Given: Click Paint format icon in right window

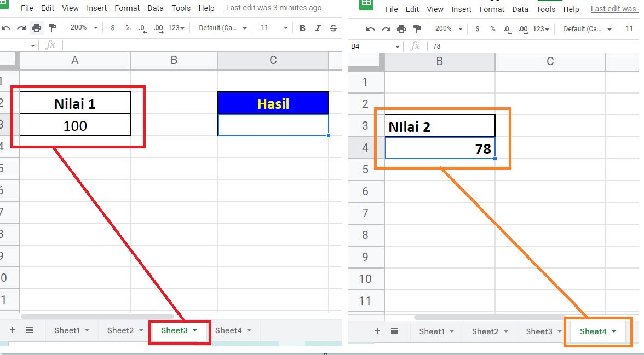Looking at the screenshot, I should pos(417,29).
